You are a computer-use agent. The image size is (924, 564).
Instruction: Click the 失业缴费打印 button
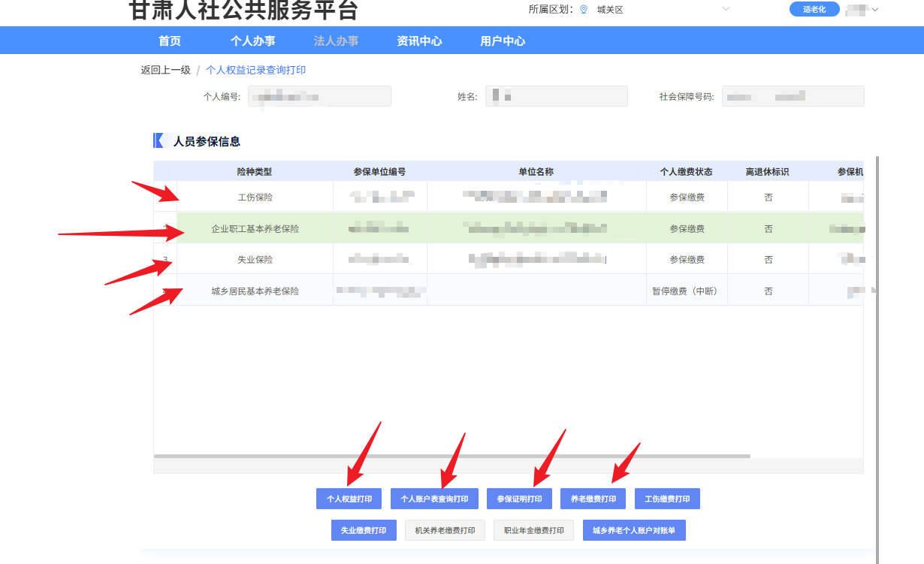coord(364,530)
